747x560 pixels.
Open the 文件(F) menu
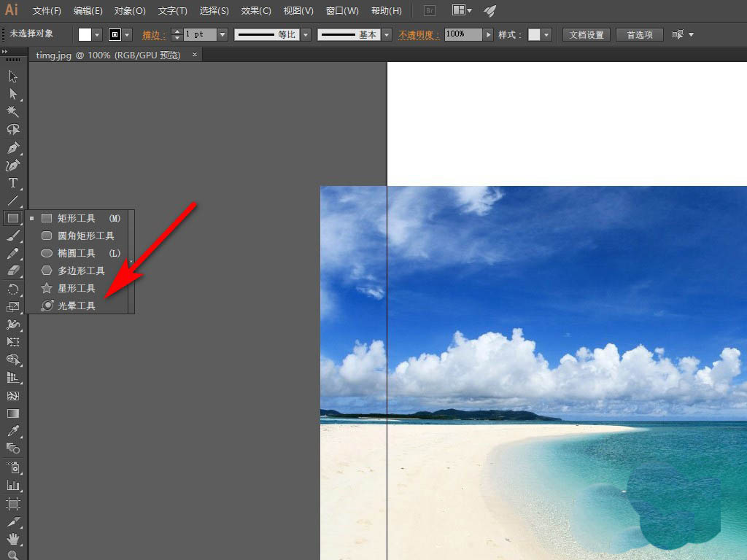(47, 10)
